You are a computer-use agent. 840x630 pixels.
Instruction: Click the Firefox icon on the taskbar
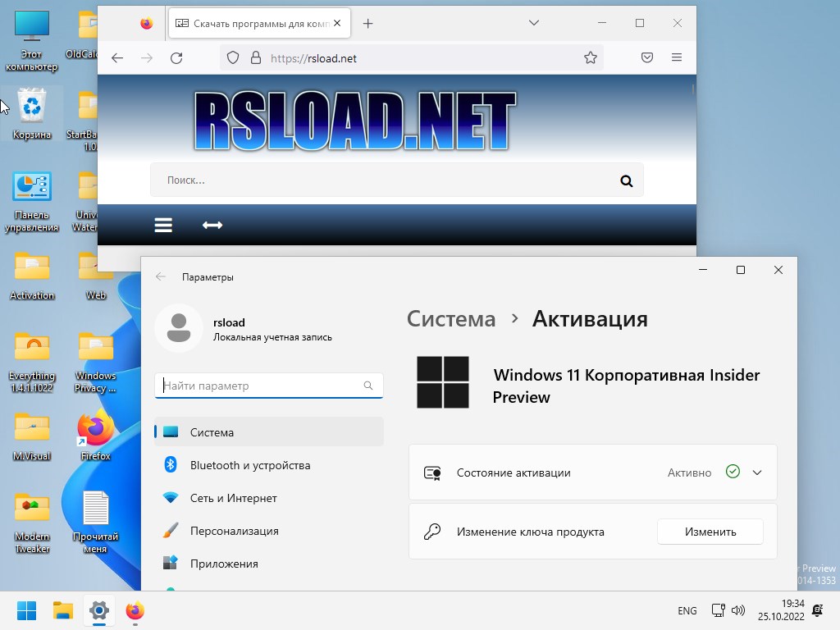tap(135, 610)
